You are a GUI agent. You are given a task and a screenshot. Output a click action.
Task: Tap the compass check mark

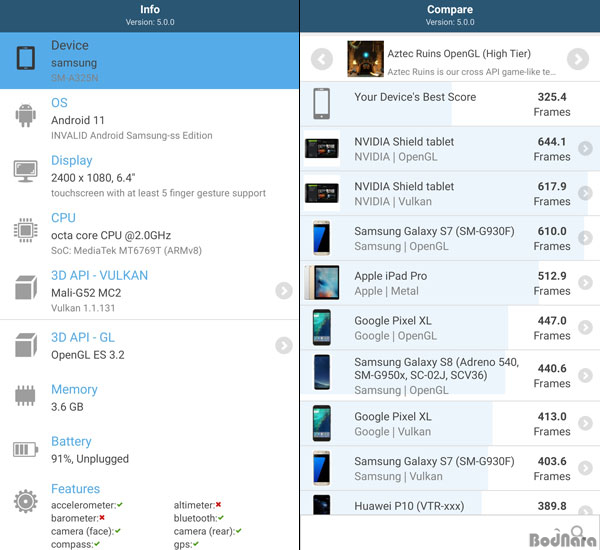pyautogui.click(x=97, y=543)
